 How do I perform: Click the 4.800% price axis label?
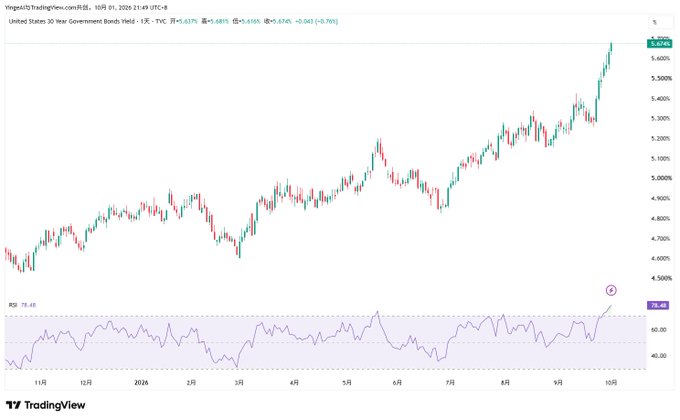(661, 219)
